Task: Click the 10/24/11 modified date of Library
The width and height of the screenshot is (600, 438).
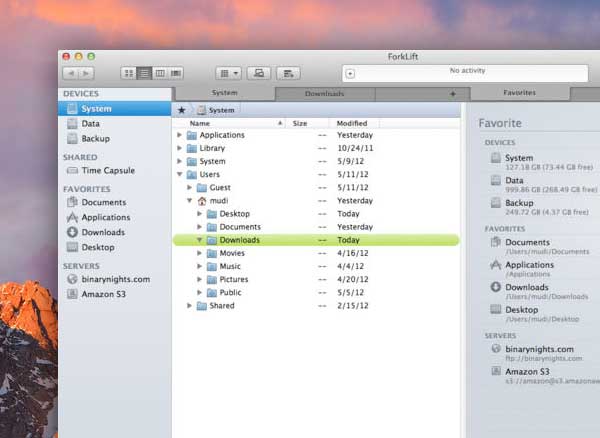Action: [355, 148]
